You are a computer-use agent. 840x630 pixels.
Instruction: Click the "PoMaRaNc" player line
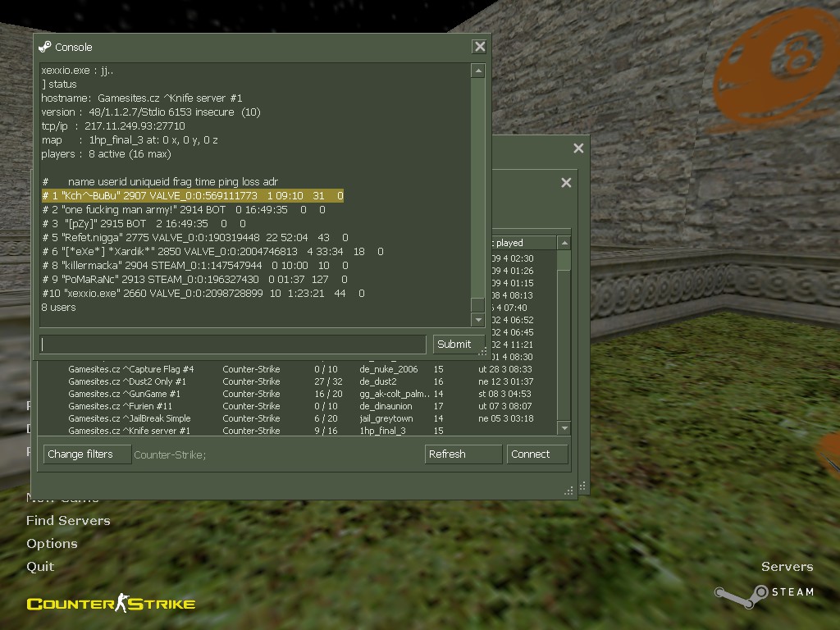point(194,279)
